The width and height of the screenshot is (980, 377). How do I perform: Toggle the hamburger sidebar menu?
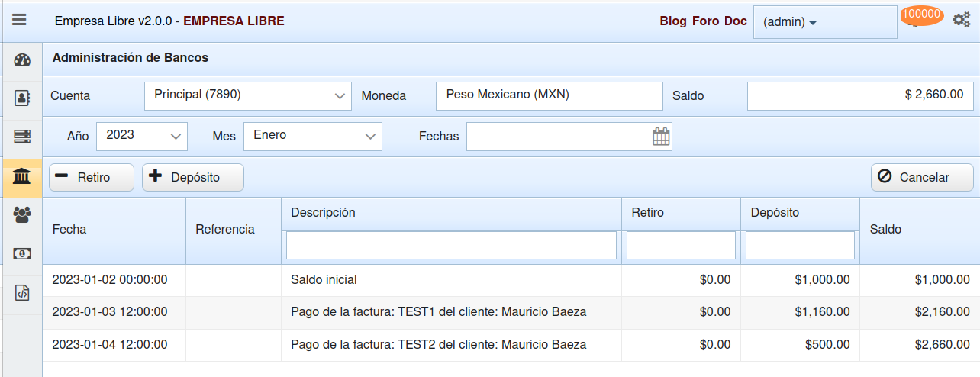pyautogui.click(x=19, y=21)
